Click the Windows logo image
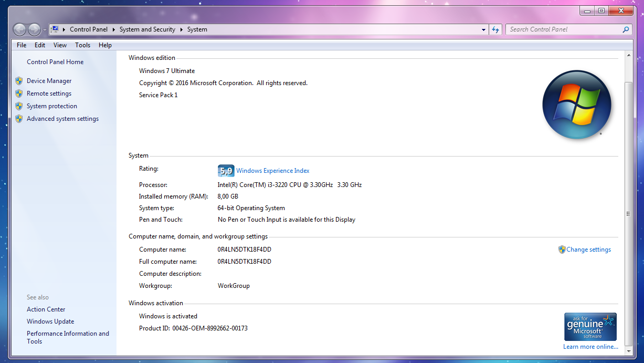Image resolution: width=644 pixels, height=363 pixels. click(577, 105)
